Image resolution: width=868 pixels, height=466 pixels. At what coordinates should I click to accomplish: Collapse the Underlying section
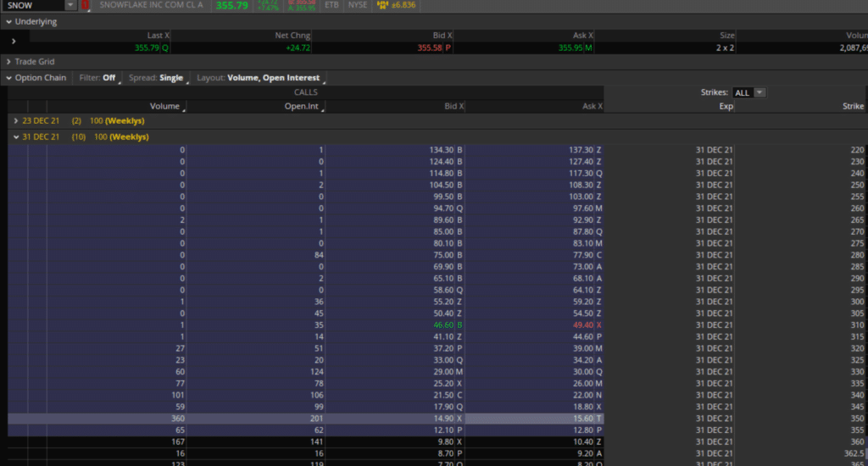(x=8, y=22)
